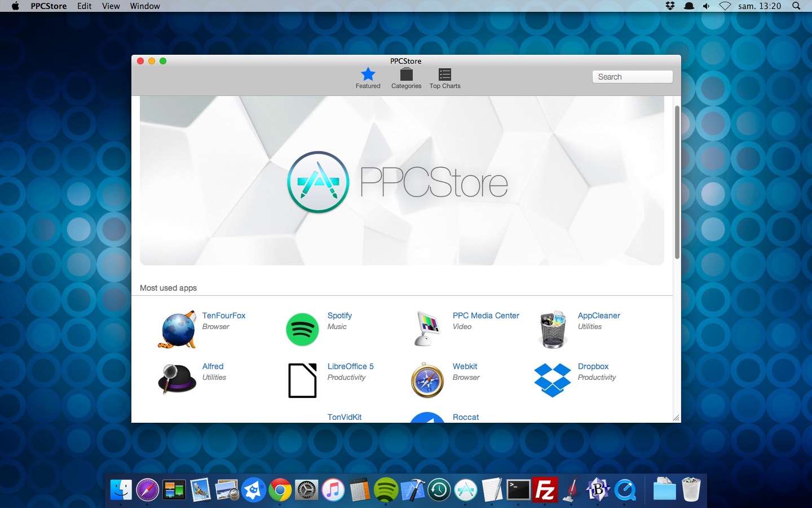Open the TenFourFox app link
The height and width of the screenshot is (508, 812).
click(224, 316)
